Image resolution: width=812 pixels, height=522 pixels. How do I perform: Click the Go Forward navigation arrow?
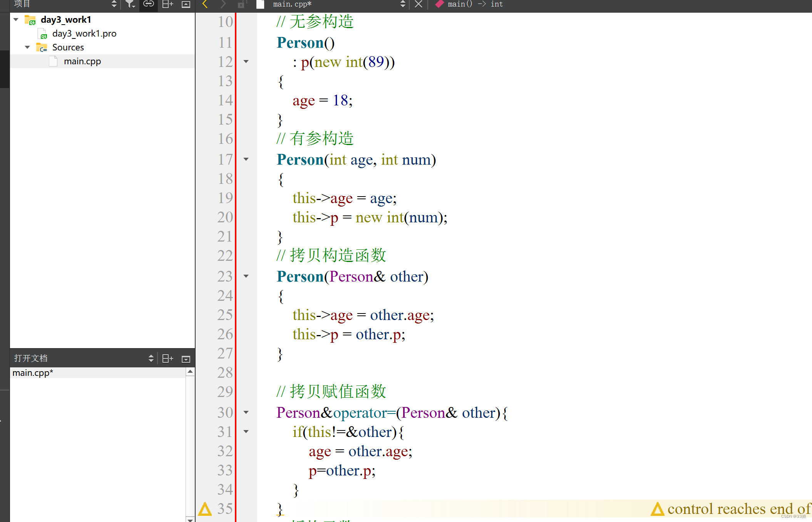tap(223, 4)
